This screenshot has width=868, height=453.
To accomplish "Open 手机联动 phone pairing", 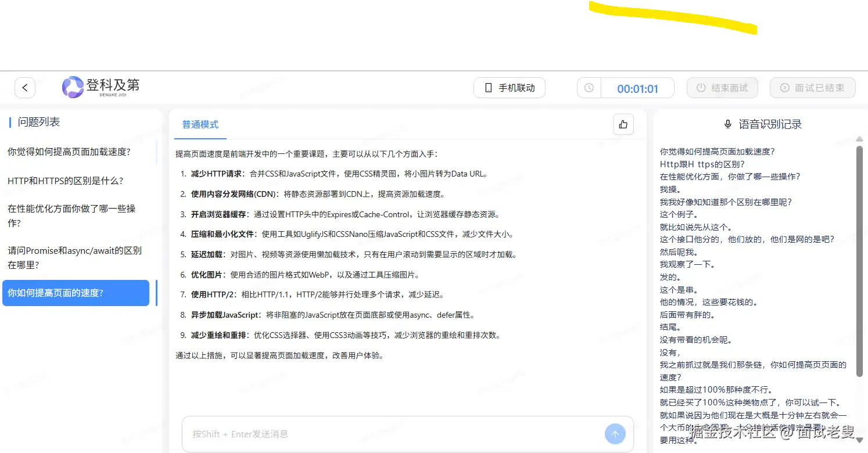I will coord(509,87).
